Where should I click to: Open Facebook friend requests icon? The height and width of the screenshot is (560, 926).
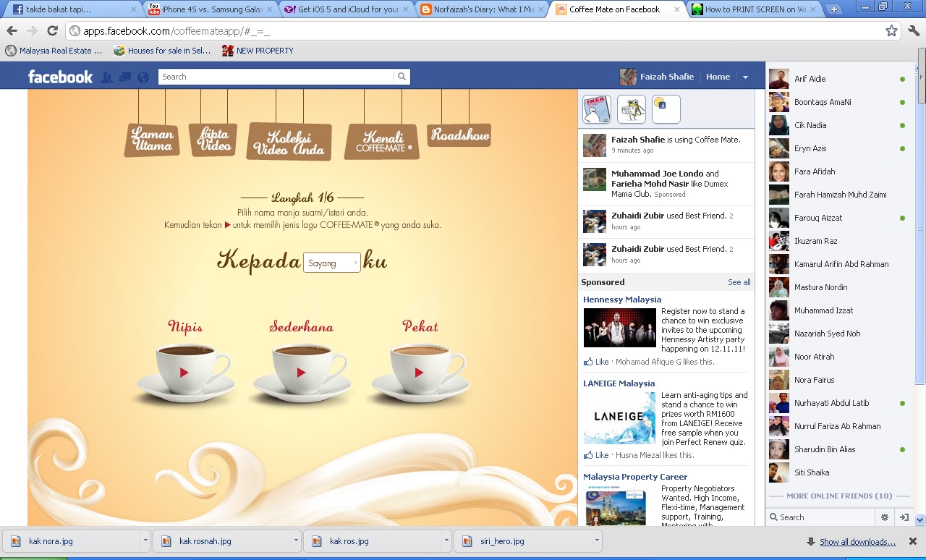point(107,77)
